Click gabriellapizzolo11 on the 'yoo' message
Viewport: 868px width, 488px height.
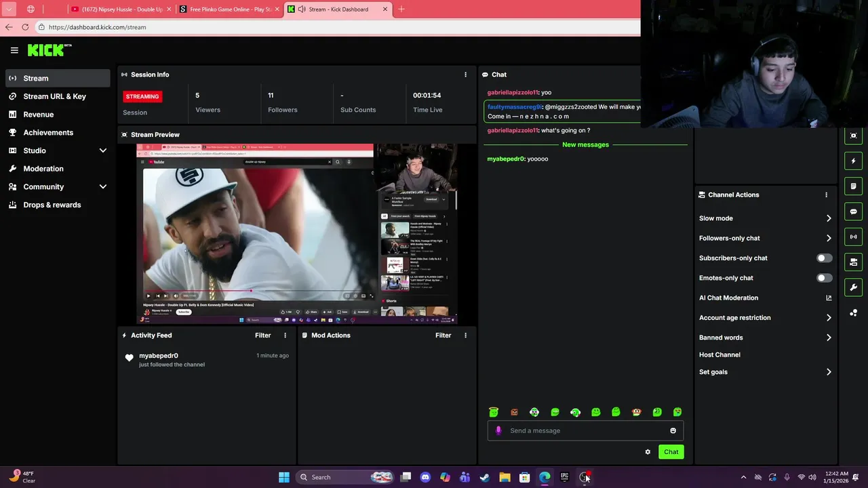512,92
